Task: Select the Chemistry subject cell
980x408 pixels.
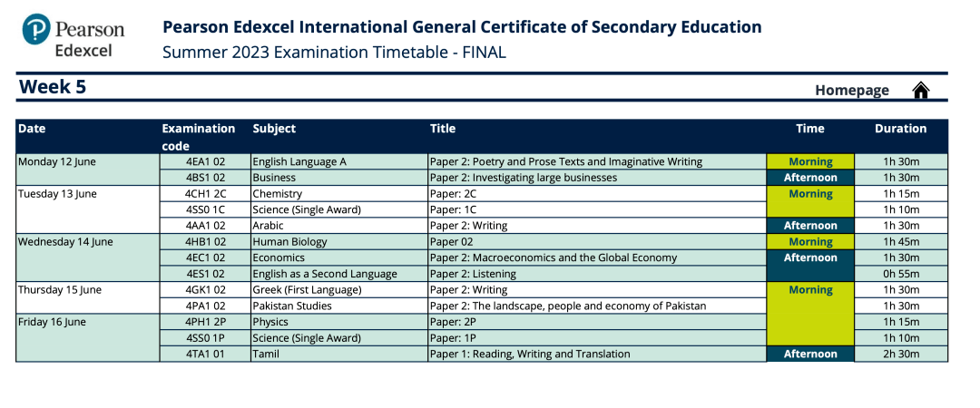Action: (339, 194)
